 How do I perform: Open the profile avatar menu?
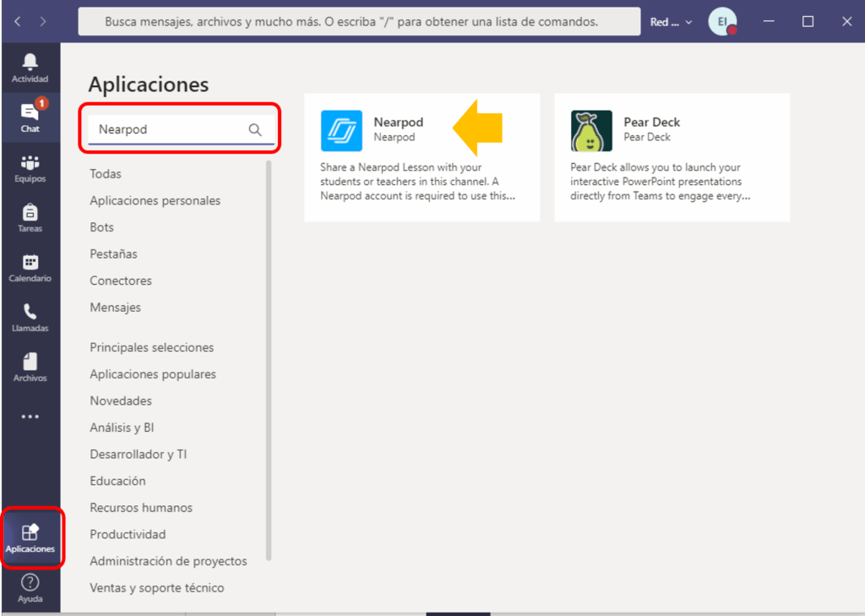tap(721, 22)
